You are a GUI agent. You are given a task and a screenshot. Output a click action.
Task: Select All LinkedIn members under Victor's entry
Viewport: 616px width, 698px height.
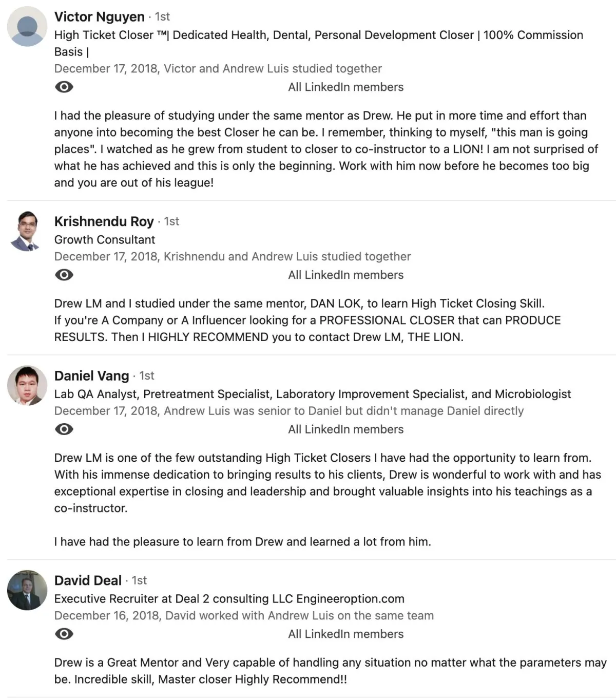[346, 87]
